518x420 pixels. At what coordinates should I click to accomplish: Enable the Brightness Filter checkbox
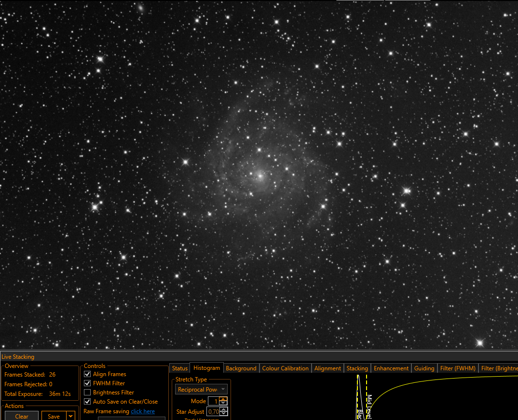[x=87, y=393]
